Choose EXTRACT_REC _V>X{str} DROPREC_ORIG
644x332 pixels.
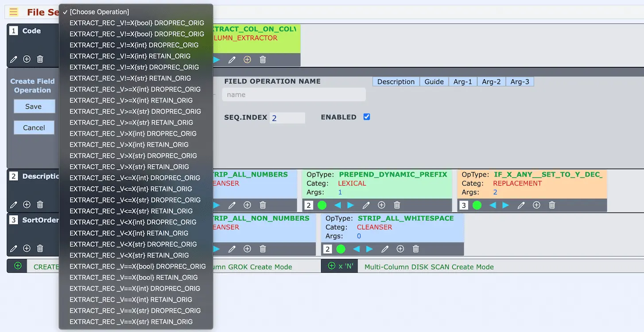coord(136,156)
